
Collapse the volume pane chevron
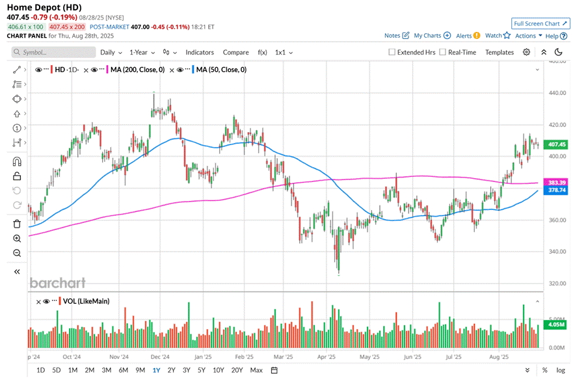[537, 302]
